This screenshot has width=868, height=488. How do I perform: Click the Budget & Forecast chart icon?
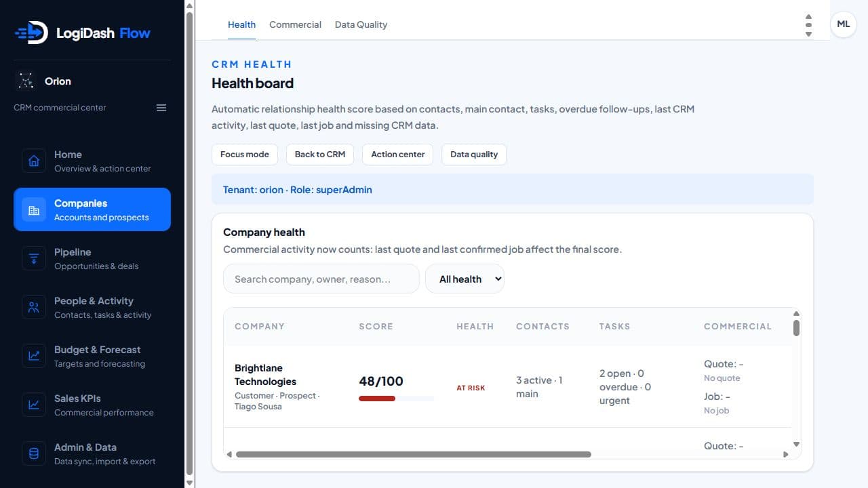(34, 356)
